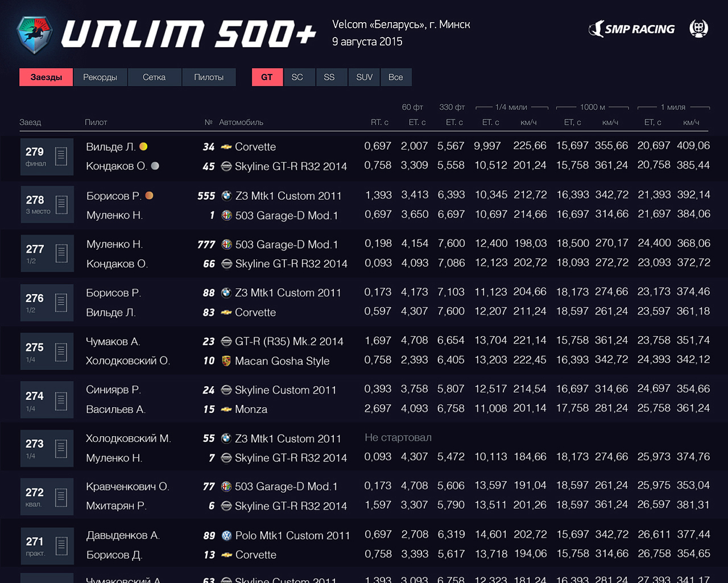Image resolution: width=728 pixels, height=583 pixels.
Task: Open the protocol sheet icon for race 279
Action: coord(61,156)
